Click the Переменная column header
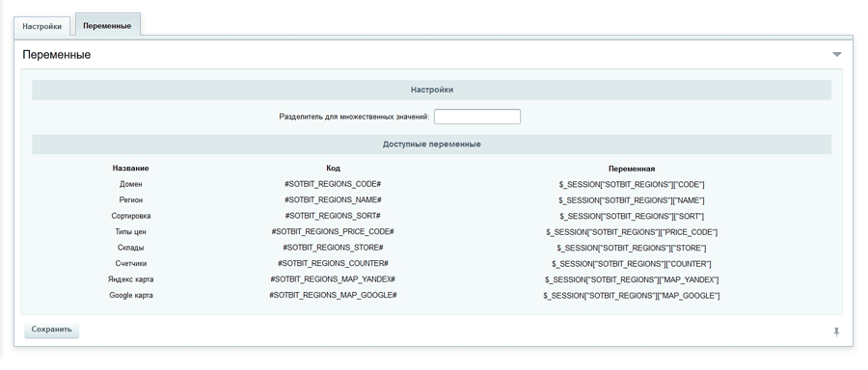The image size is (868, 370). tap(632, 169)
